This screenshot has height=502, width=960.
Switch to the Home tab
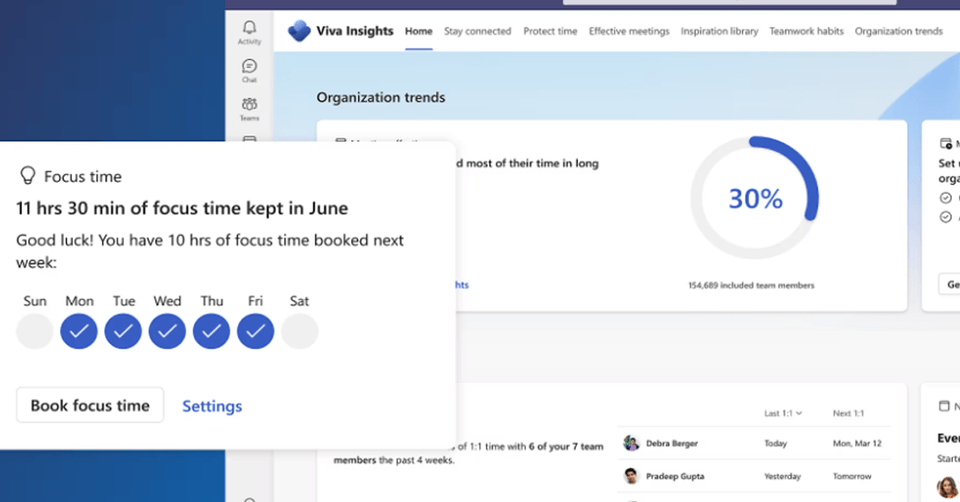pos(419,31)
